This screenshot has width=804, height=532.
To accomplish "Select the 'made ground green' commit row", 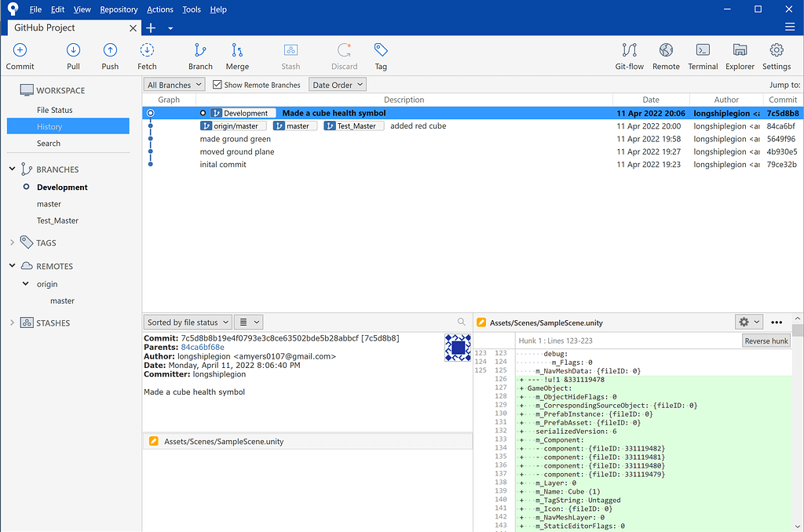I will (x=473, y=139).
